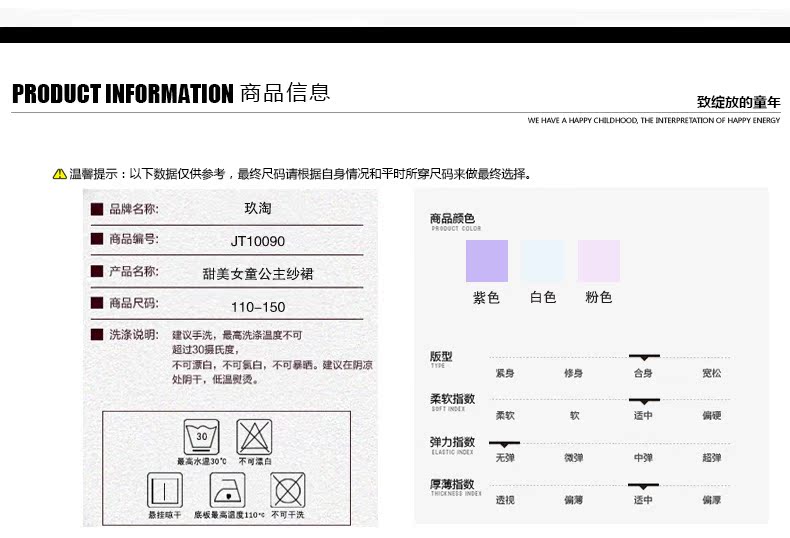Click the 弹力指数 marker above 无弹
Image resolution: width=790 pixels, height=538 pixels.
tap(504, 444)
